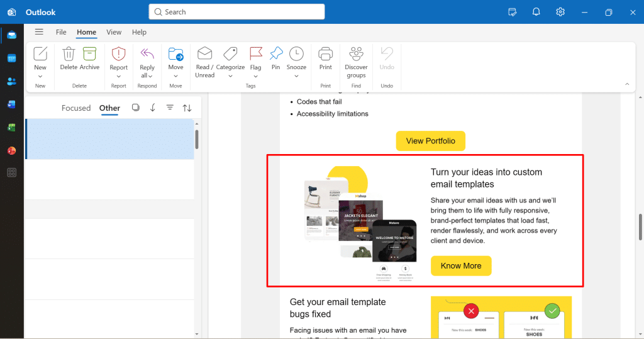
Task: Click the message list scrollbar thumb
Action: (197, 139)
